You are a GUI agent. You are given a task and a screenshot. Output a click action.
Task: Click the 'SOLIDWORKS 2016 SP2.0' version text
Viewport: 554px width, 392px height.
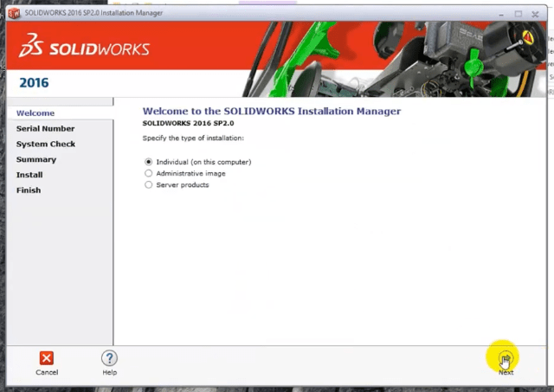tap(188, 123)
